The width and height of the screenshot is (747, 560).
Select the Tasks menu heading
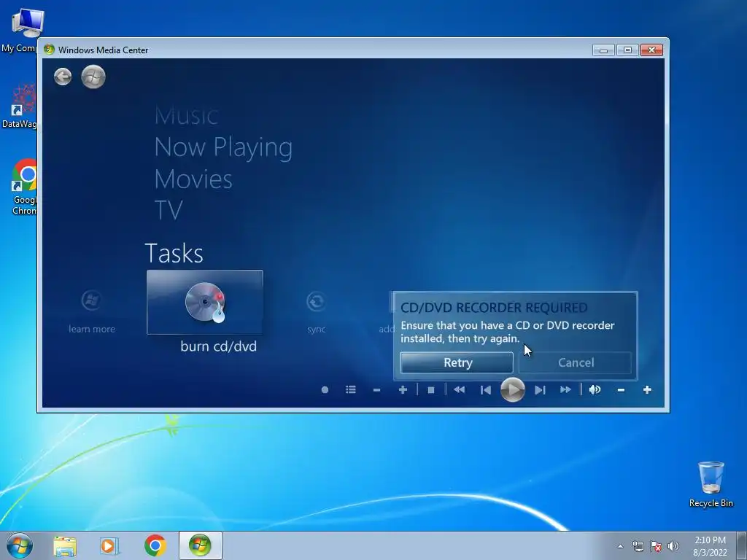[174, 253]
